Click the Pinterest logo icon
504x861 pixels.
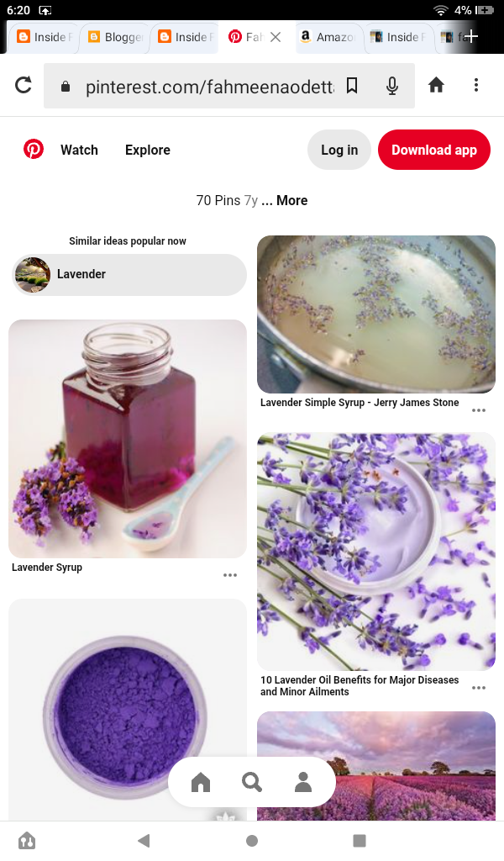(34, 150)
